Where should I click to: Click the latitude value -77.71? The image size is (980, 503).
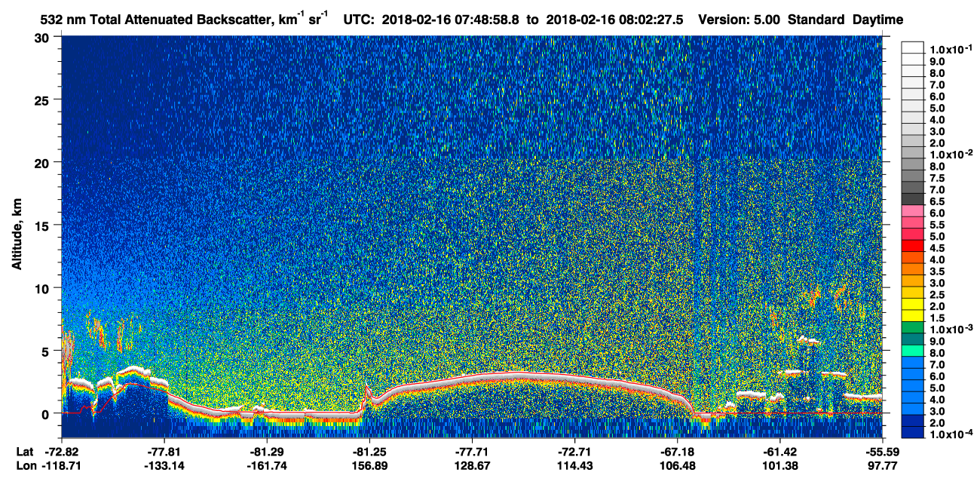pyautogui.click(x=472, y=452)
